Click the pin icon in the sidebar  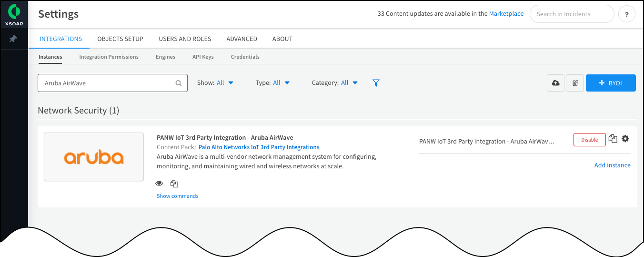[13, 39]
